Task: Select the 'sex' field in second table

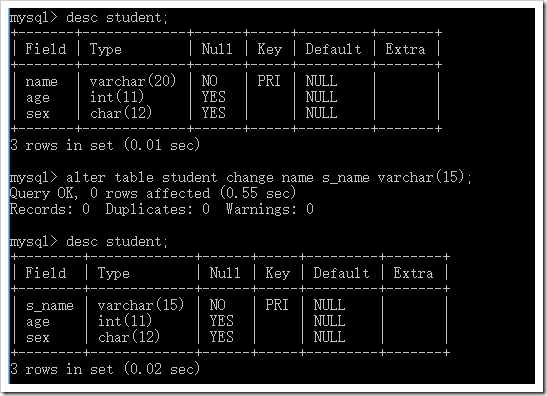Action: pos(38,337)
